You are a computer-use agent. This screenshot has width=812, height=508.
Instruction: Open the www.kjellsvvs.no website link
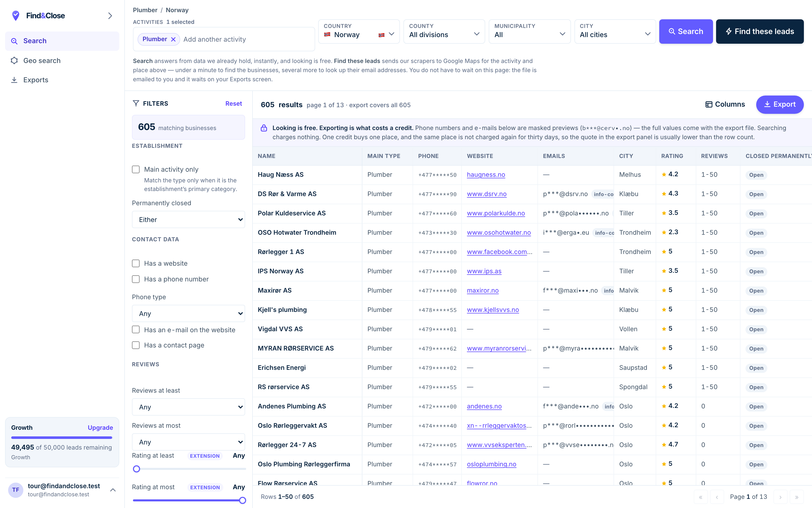493,310
